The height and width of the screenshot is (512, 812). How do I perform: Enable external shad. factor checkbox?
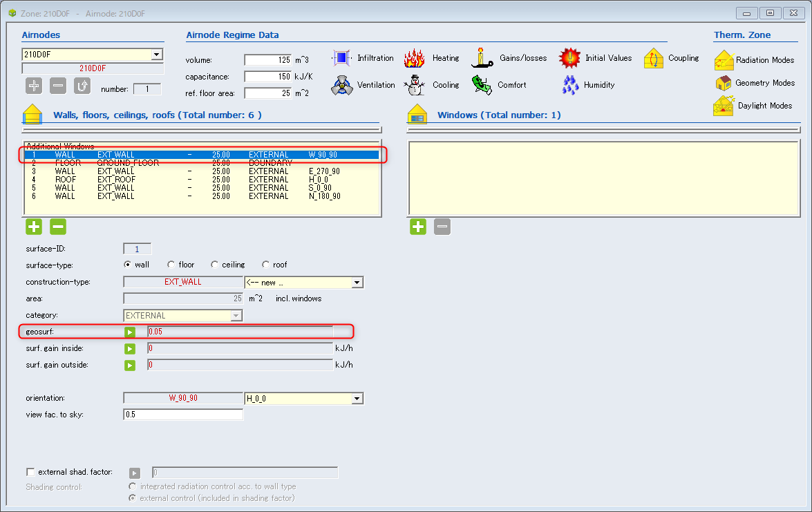click(30, 472)
